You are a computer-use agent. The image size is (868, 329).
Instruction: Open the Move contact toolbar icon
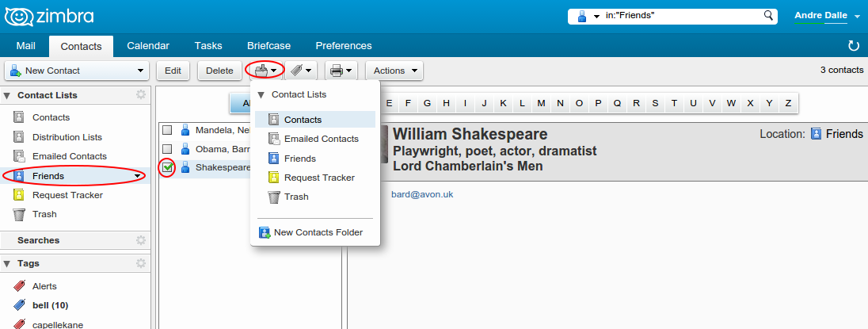tap(261, 71)
